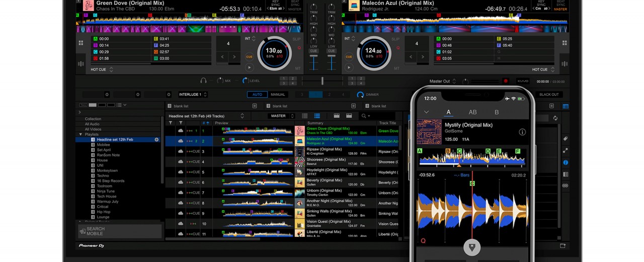Toggle Quantize Q on right deck

[398, 48]
